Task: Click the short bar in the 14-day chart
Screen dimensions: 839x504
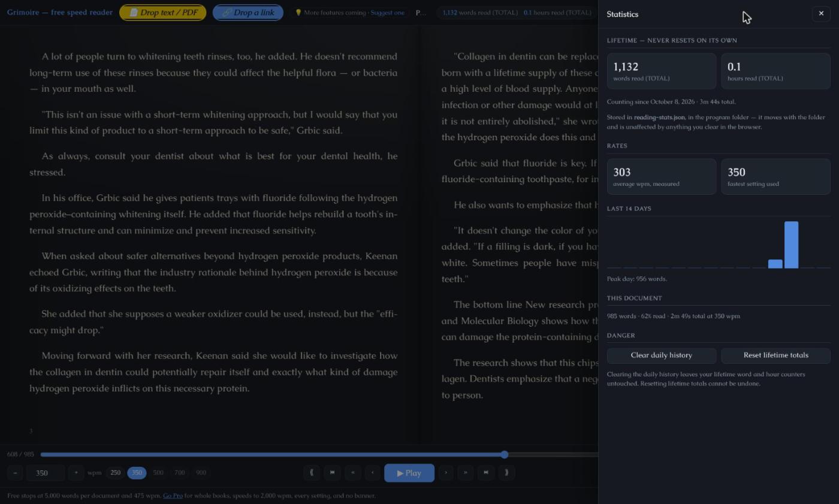Action: click(x=775, y=264)
